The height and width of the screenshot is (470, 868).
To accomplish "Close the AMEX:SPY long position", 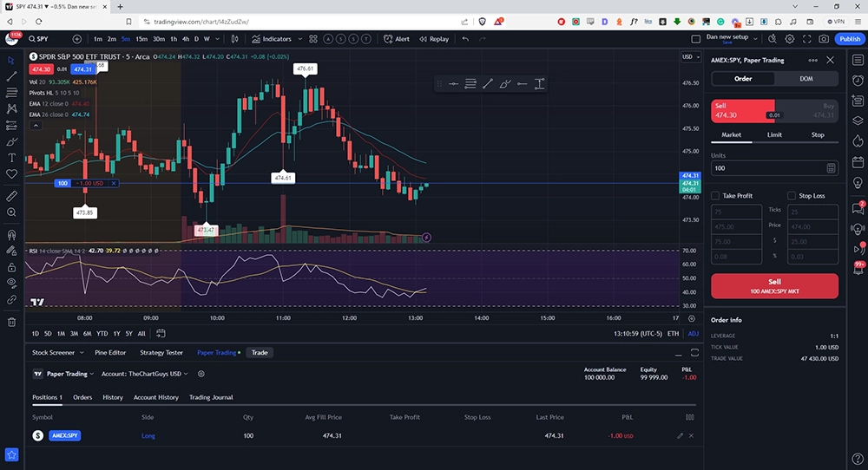I will (691, 435).
